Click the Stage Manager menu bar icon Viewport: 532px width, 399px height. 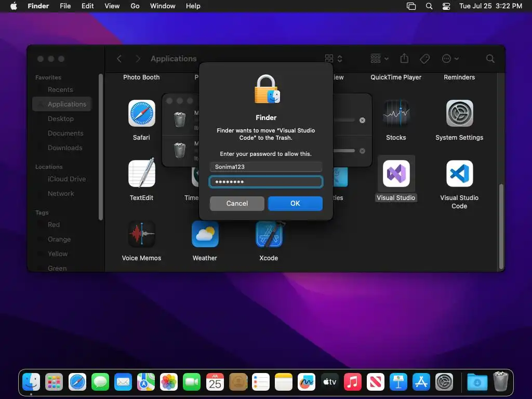[411, 6]
